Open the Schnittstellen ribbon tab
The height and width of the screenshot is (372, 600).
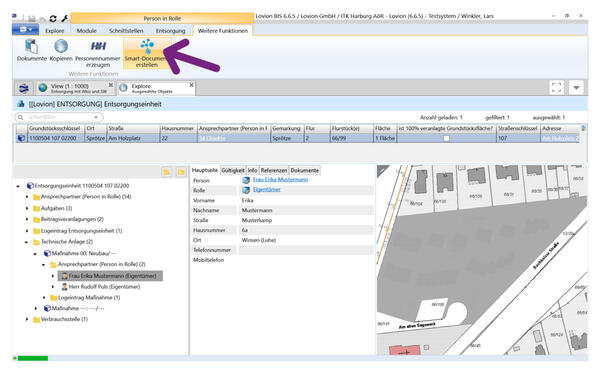[x=126, y=31]
